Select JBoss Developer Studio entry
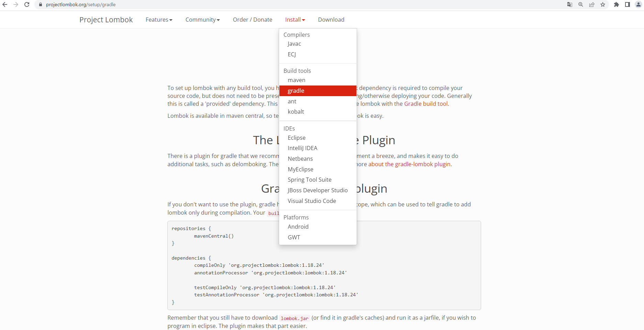644x330 pixels. point(318,190)
